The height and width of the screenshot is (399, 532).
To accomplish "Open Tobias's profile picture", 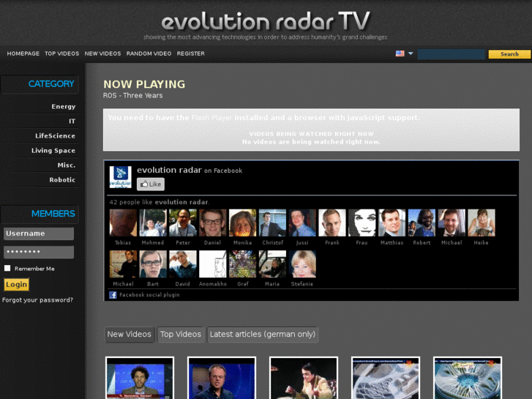I will click(123, 223).
